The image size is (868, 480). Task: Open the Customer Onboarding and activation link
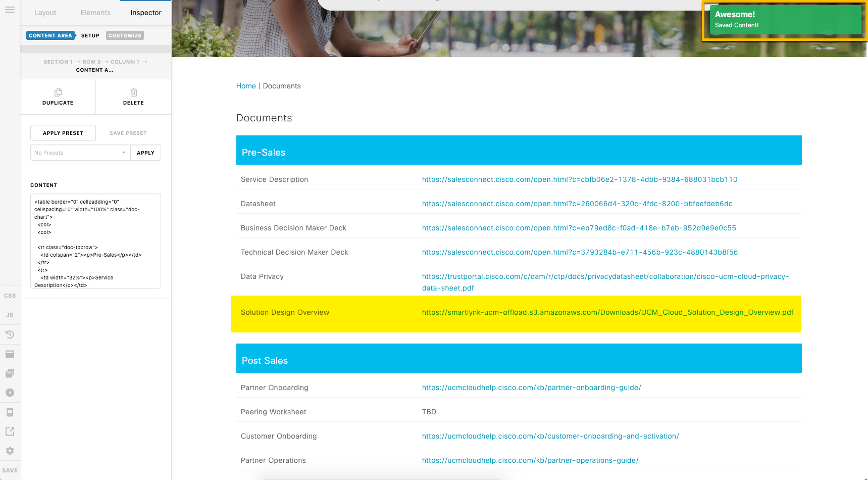[550, 436]
